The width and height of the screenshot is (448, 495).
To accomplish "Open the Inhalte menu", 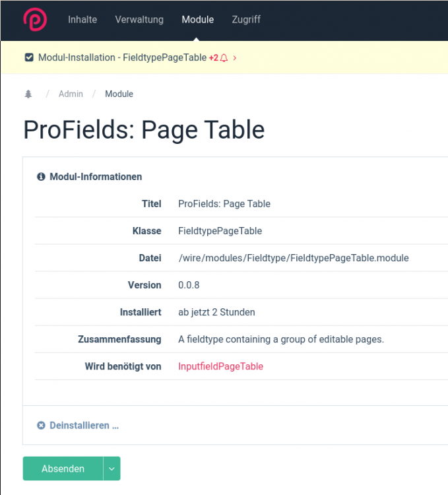I will (82, 20).
